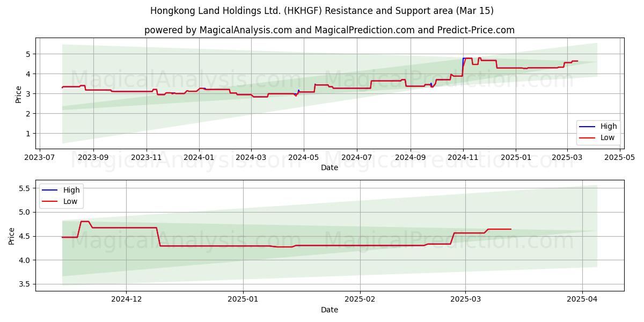Click the top chart 'Date' axis label
This screenshot has height=322, width=644.
point(330,167)
